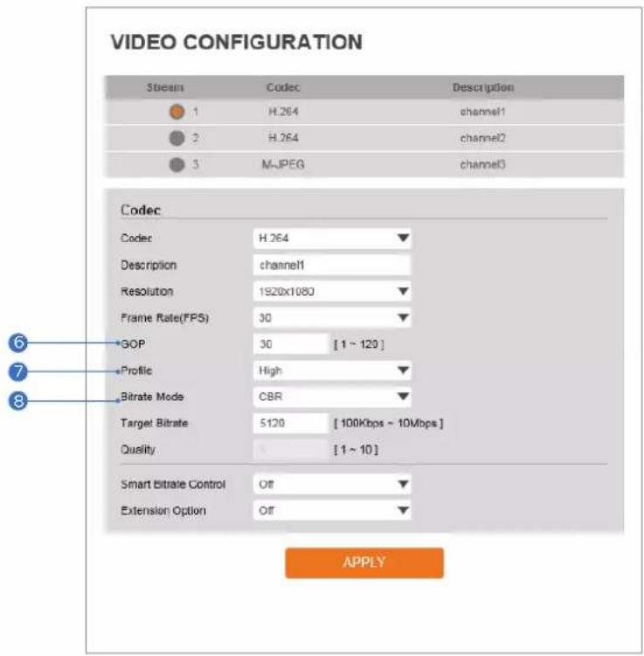The image size is (644, 656).
Task: Click the channel2 description cell
Action: 483,138
